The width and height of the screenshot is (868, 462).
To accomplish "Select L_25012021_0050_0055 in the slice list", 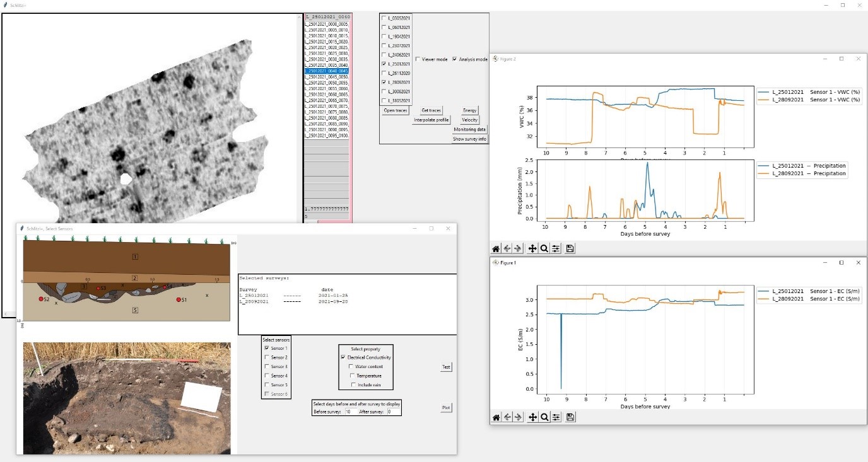I will click(x=326, y=83).
